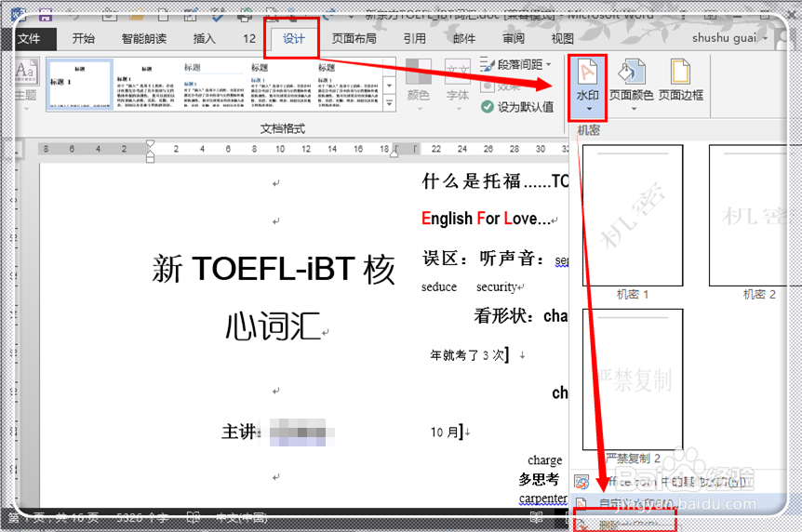Click the text English For Love...

click(x=486, y=219)
